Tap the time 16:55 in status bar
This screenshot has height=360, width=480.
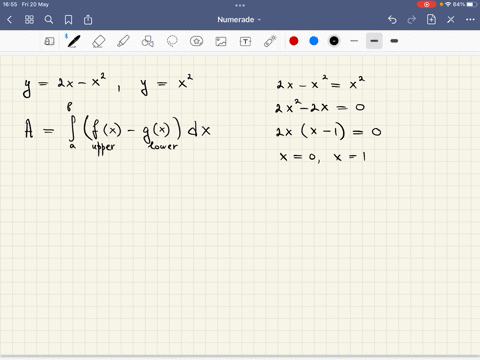[x=10, y=4]
